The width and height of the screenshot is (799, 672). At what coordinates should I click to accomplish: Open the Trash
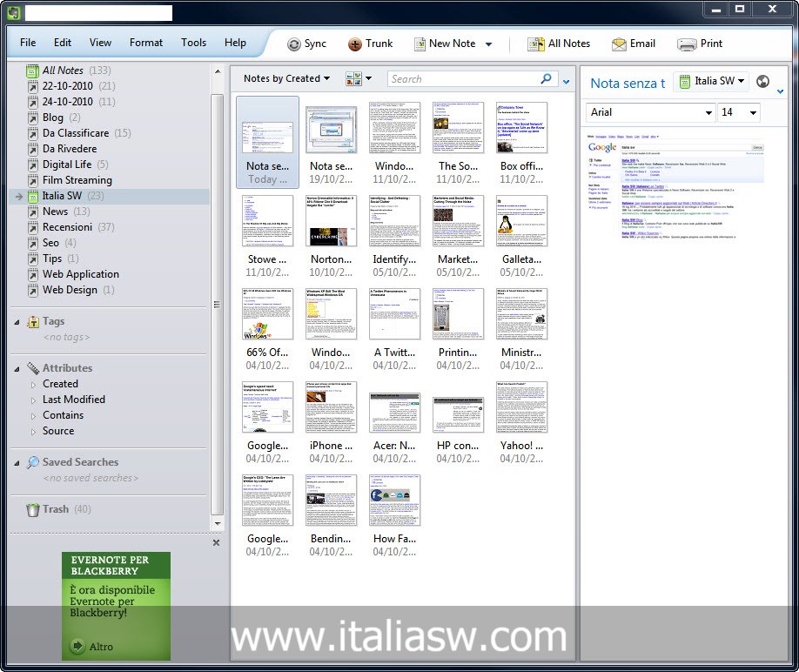(58, 509)
